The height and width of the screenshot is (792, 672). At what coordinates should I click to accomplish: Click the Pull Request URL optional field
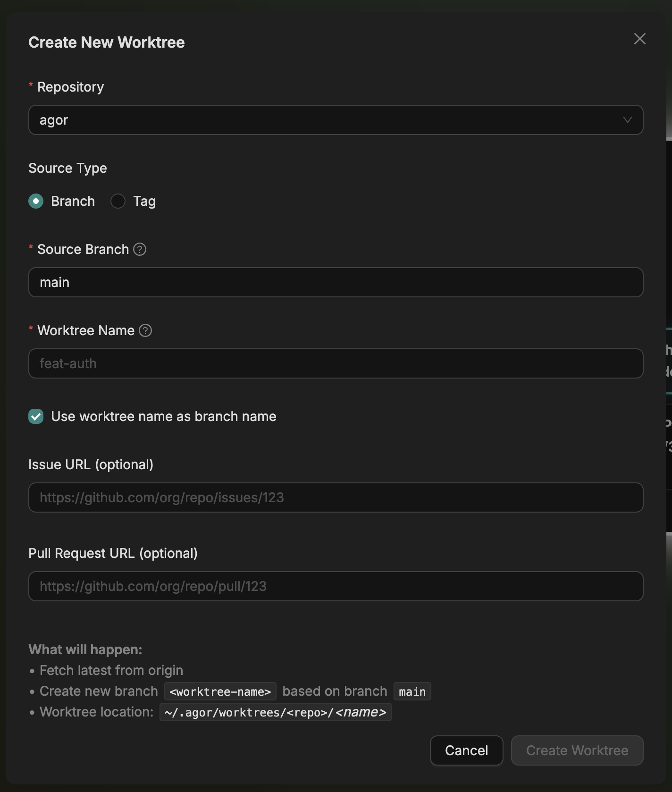tap(336, 586)
